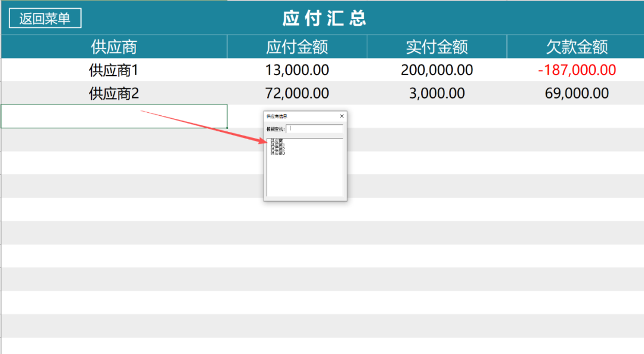Click the 13,000.00 payable amount cell

coord(297,70)
